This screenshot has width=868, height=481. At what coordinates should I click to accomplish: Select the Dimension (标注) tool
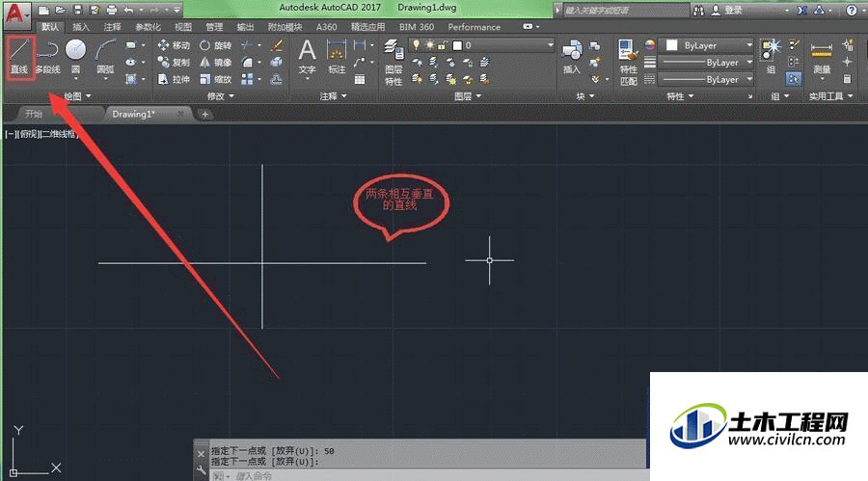[337, 57]
